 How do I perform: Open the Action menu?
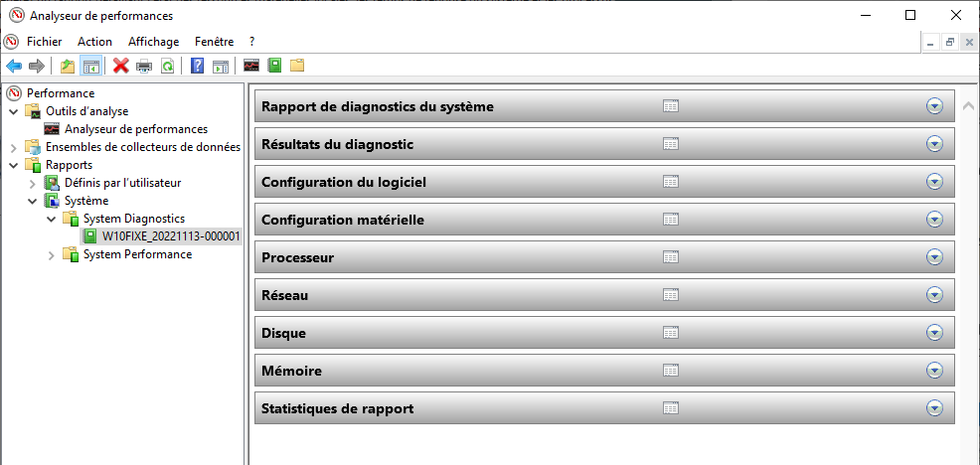pyautogui.click(x=95, y=42)
